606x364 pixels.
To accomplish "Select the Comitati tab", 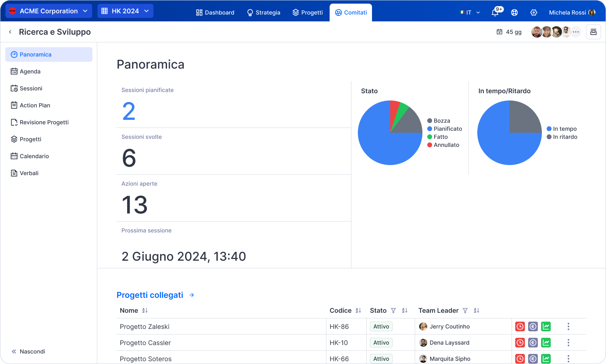I will pos(351,13).
